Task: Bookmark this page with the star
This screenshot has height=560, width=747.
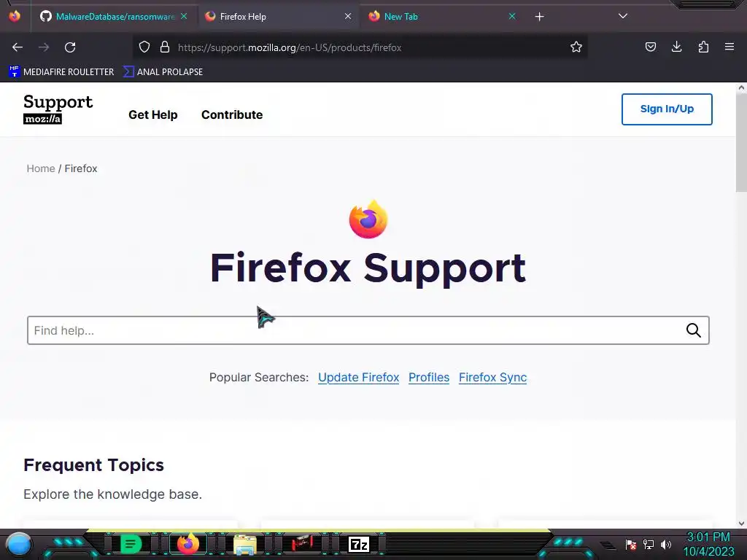Action: click(576, 47)
